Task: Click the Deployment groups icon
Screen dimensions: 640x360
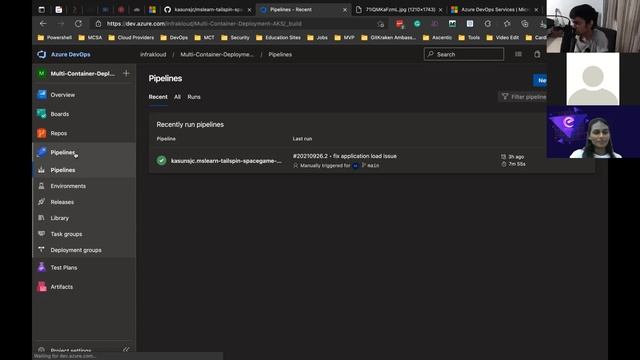Action: [41, 250]
